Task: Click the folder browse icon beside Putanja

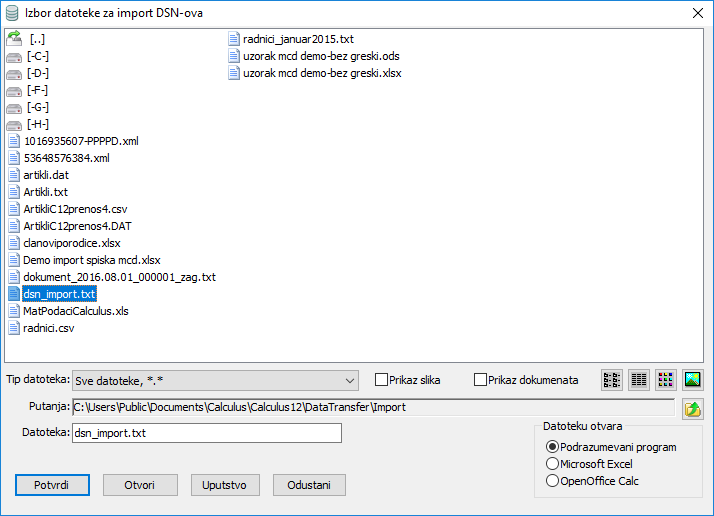Action: click(692, 408)
